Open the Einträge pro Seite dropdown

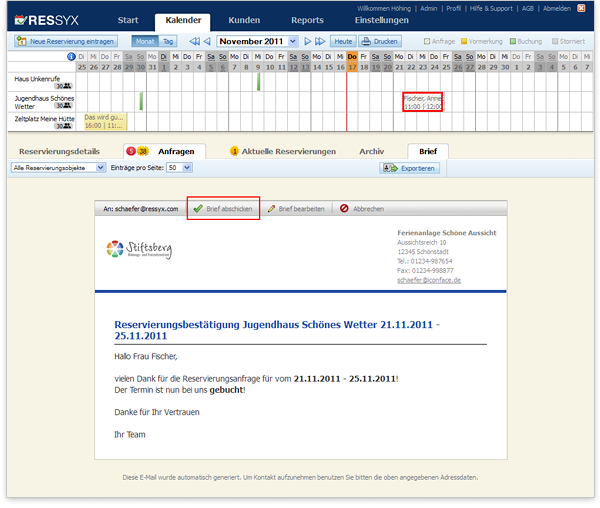click(x=178, y=168)
